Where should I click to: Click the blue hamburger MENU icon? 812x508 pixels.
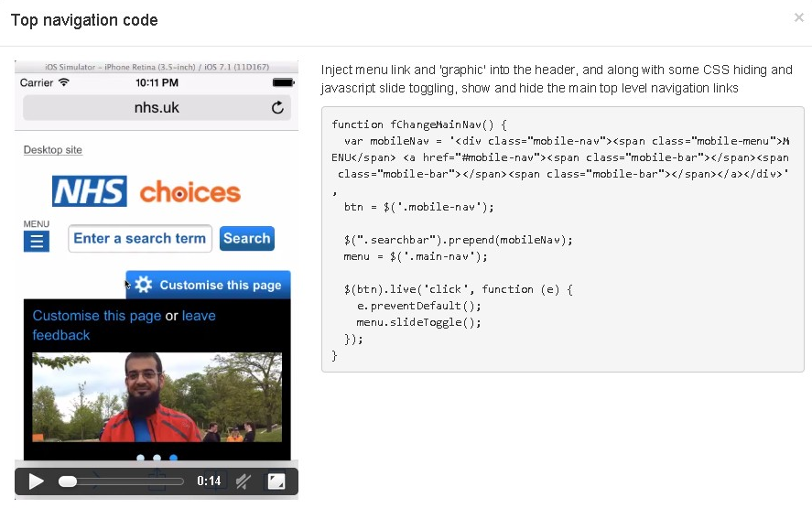point(37,241)
